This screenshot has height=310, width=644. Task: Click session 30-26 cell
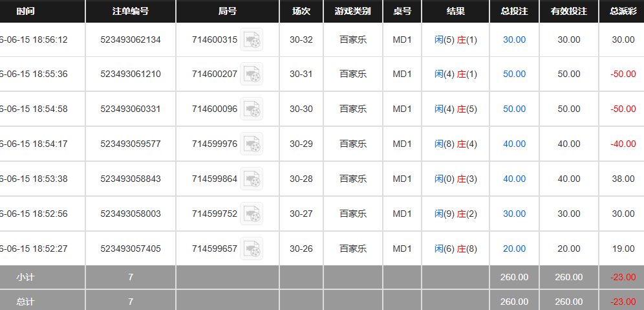[x=301, y=249]
